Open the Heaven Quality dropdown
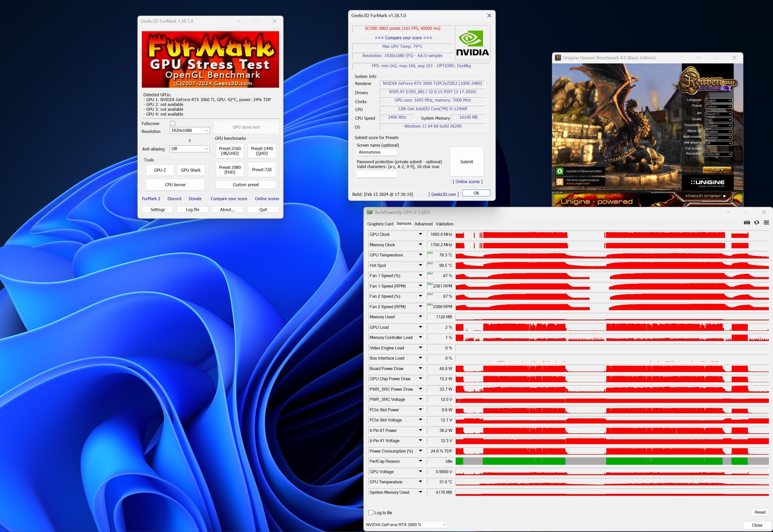 718,120
